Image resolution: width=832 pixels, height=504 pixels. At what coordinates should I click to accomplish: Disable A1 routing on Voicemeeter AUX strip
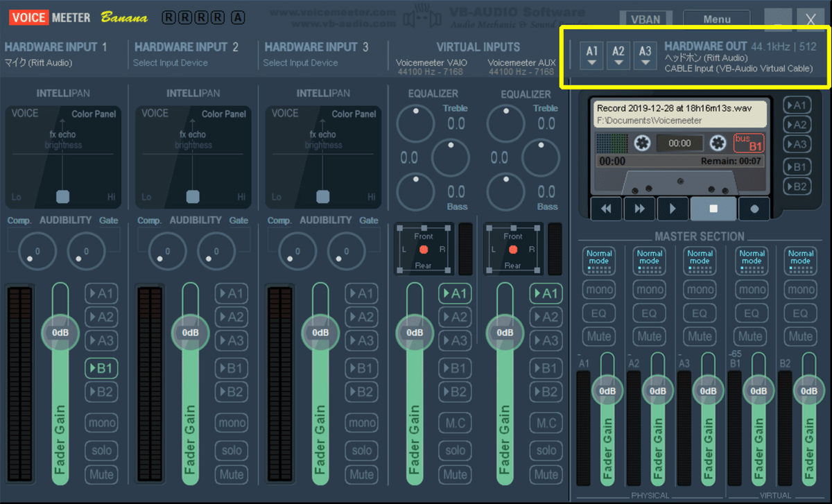(x=546, y=294)
